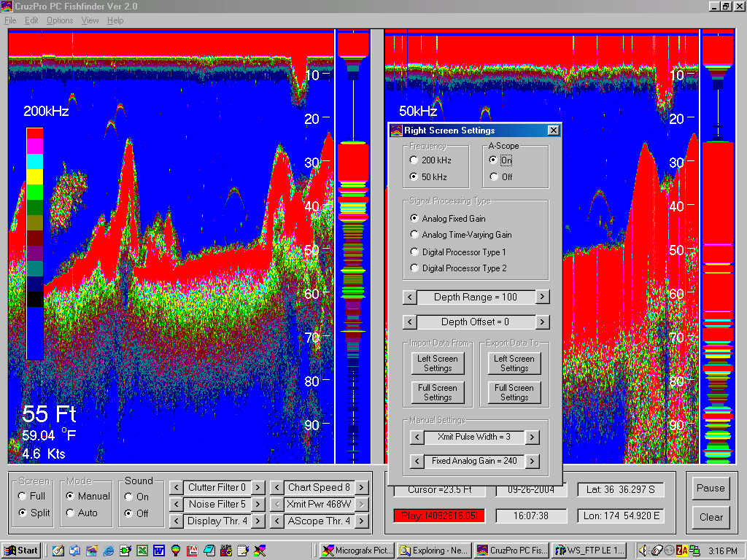Launch Excel from the quick launch bar

pyautogui.click(x=142, y=551)
